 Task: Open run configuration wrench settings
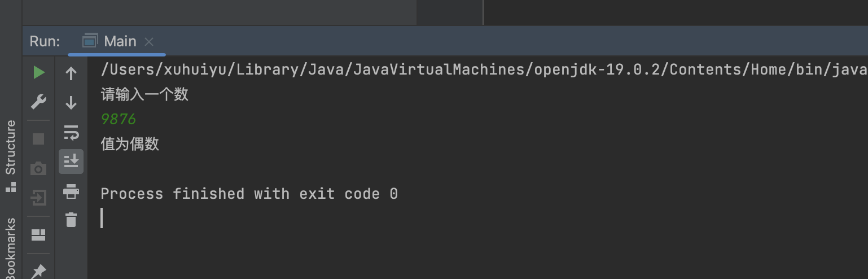pos(38,102)
